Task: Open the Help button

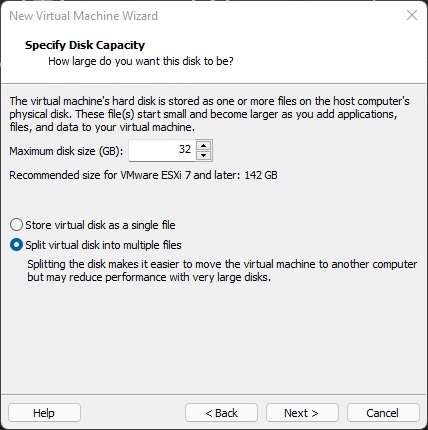Action: tap(44, 413)
